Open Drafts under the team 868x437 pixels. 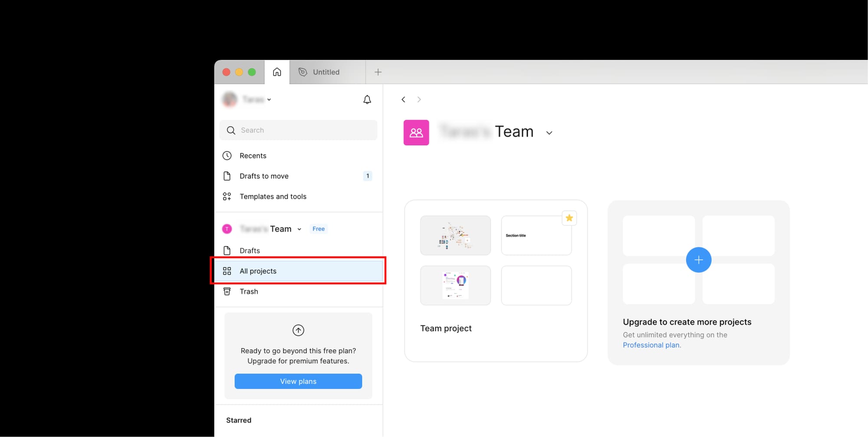coord(298,251)
